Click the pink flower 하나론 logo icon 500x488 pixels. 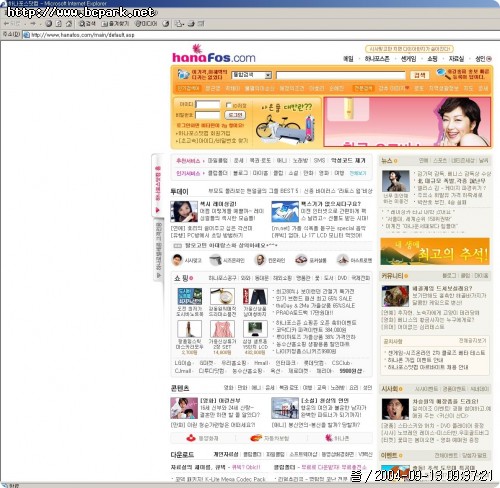coord(329,438)
